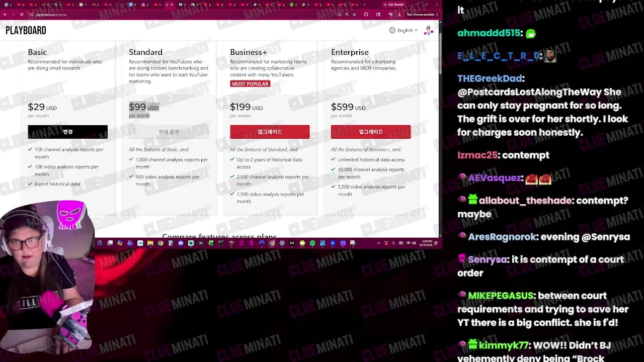Open Task View on the taskbar
Viewport: 644px width, 362px height.
(x=110, y=243)
